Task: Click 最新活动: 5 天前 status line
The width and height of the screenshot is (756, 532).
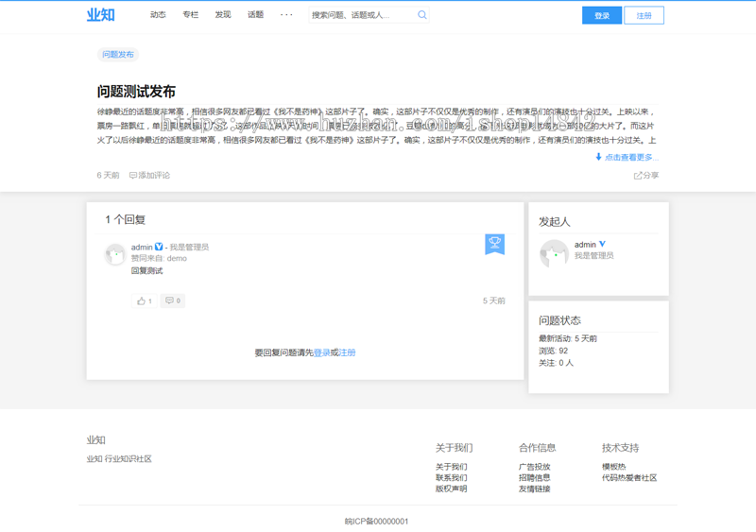Action: pyautogui.click(x=568, y=338)
